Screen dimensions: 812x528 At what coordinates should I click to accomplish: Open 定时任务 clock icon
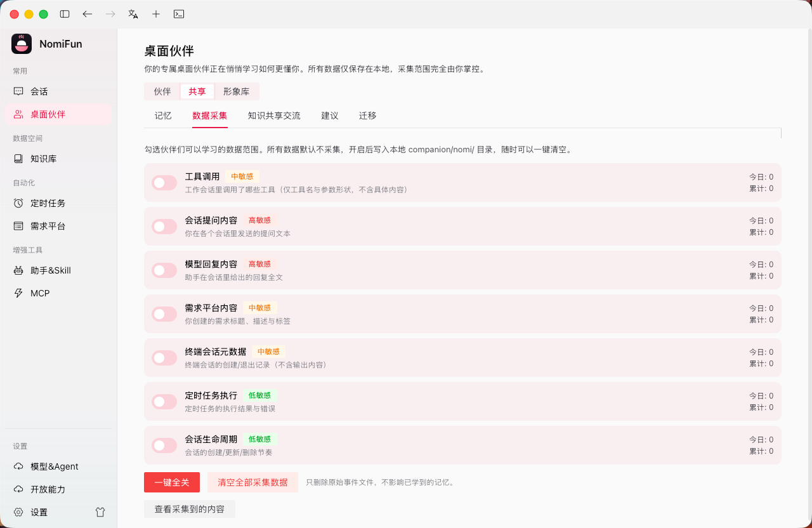point(18,203)
